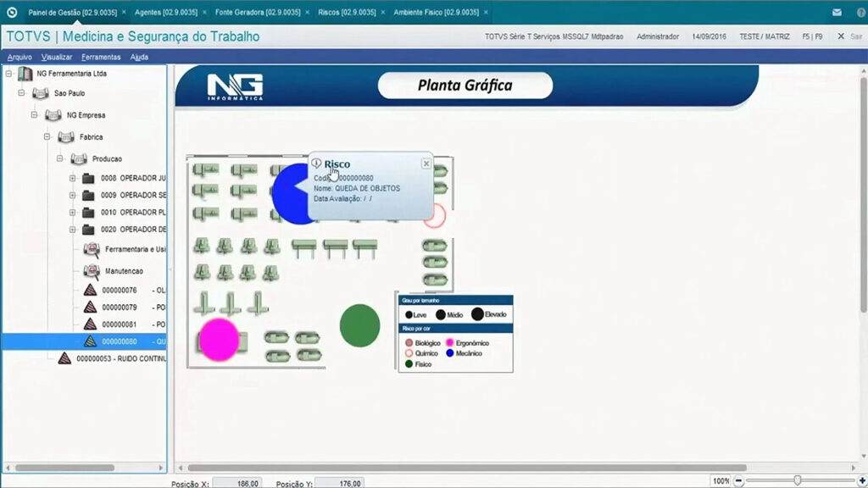Click the Biológico legend swatch
Viewport: 868px width, 488px height.
pyautogui.click(x=409, y=343)
